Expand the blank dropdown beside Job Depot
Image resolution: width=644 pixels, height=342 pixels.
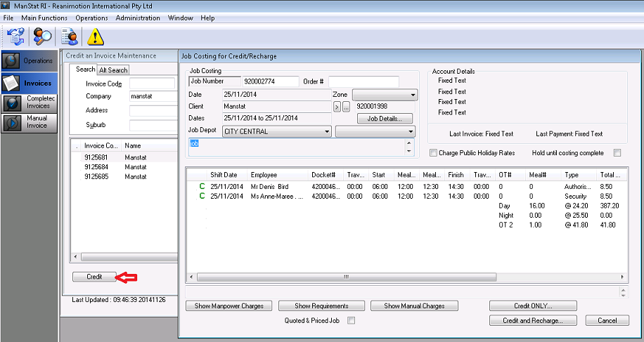pyautogui.click(x=375, y=131)
